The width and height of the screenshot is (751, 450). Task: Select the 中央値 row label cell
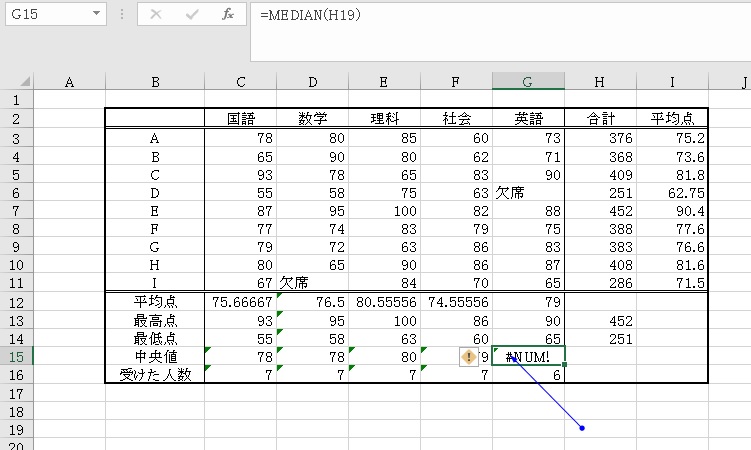[154, 356]
